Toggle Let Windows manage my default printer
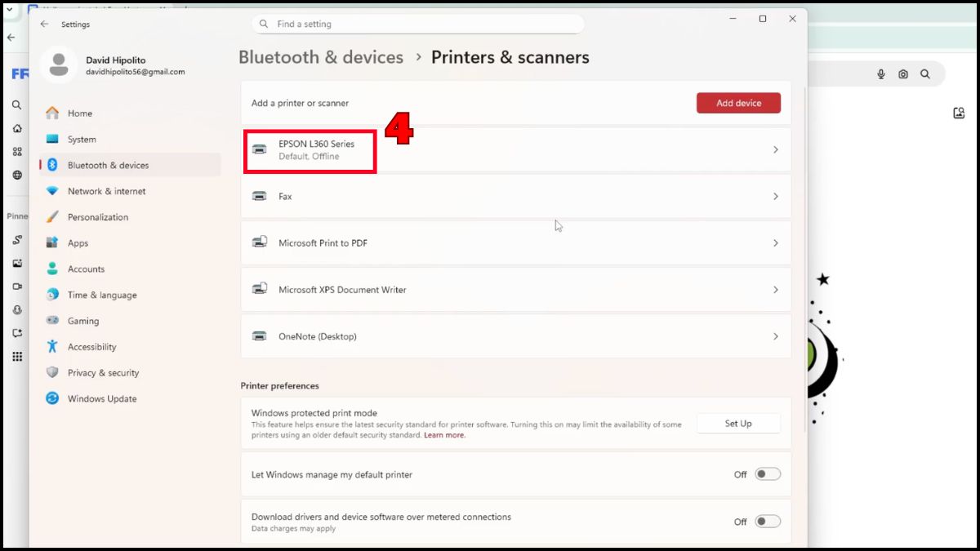The height and width of the screenshot is (551, 980). pos(768,474)
